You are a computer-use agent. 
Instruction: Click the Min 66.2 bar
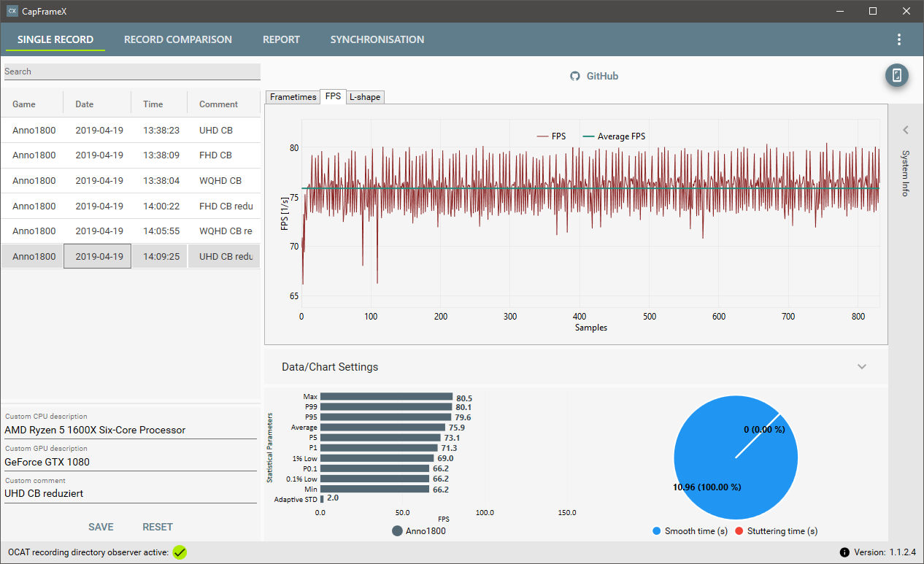coord(375,489)
